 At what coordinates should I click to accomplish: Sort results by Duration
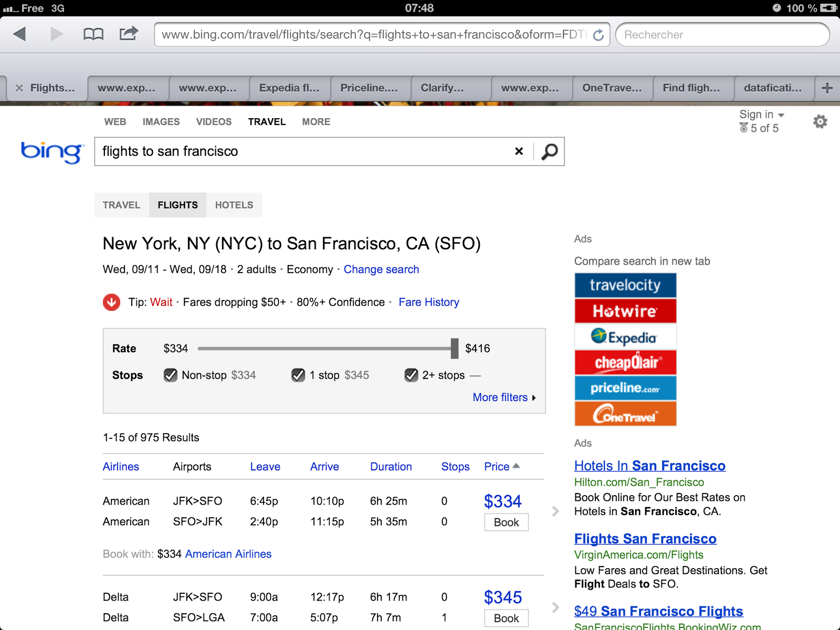coord(391,467)
